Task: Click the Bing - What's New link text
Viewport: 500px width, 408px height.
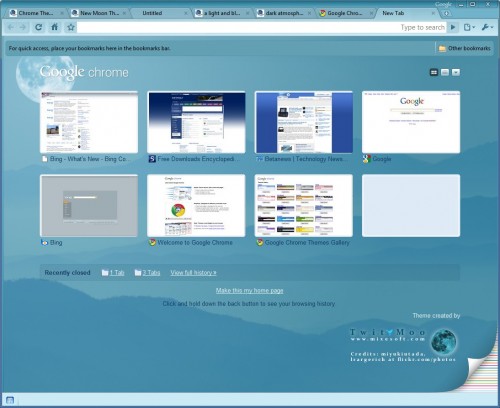Action: point(90,159)
